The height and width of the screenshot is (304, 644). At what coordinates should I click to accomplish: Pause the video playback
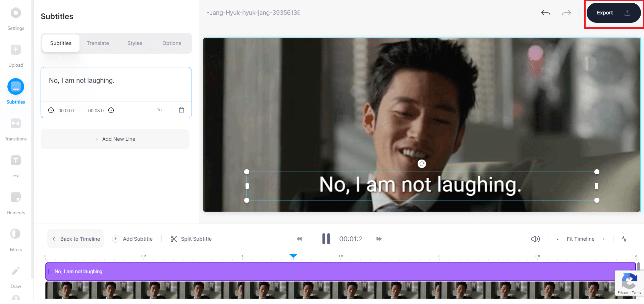tap(326, 239)
